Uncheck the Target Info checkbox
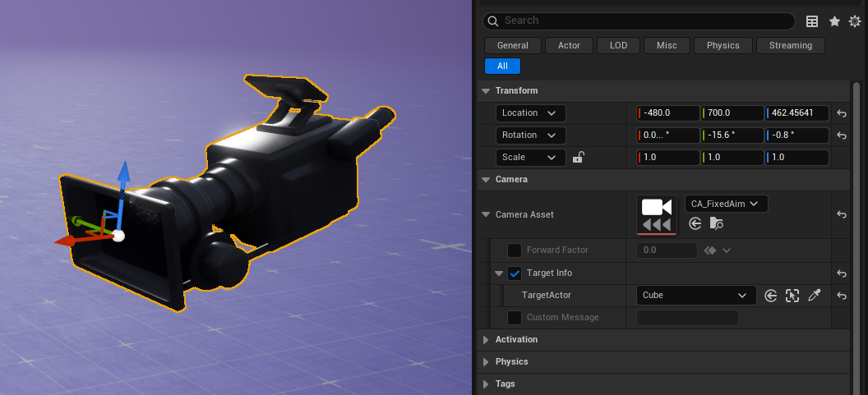868x395 pixels. pos(515,273)
